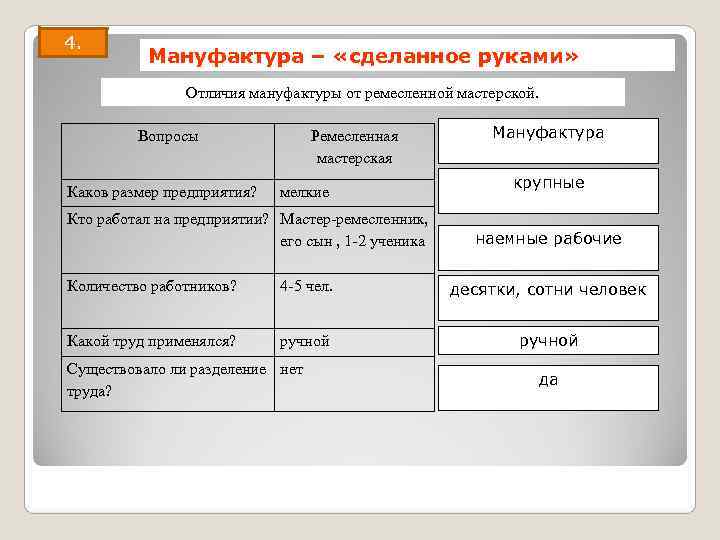Click the cell «4-5 чел.»
The image size is (720, 540).
pyautogui.click(x=354, y=301)
